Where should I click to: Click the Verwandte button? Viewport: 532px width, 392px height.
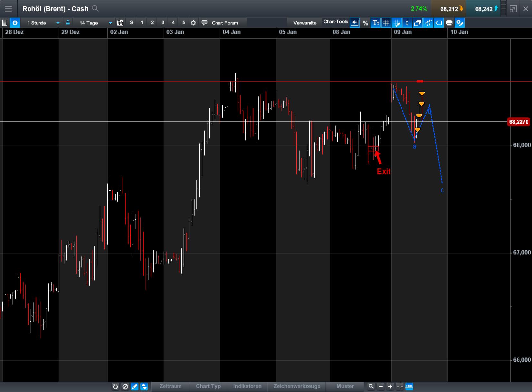[x=304, y=23]
